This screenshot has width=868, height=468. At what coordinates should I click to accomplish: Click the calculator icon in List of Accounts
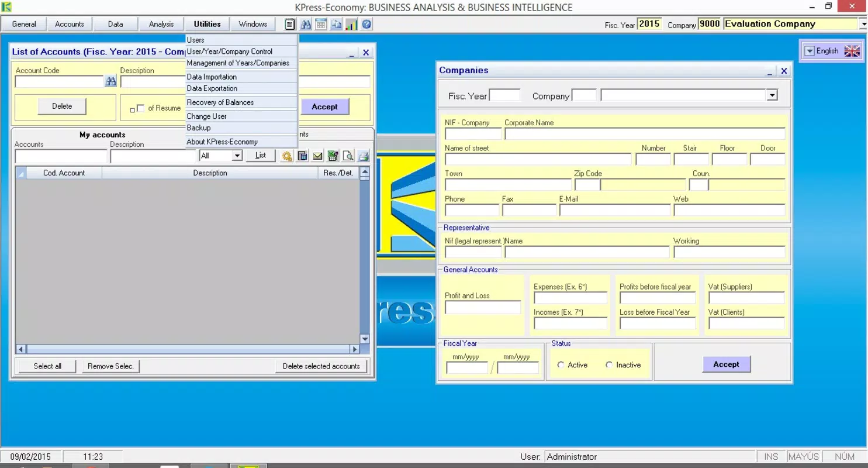coord(302,156)
